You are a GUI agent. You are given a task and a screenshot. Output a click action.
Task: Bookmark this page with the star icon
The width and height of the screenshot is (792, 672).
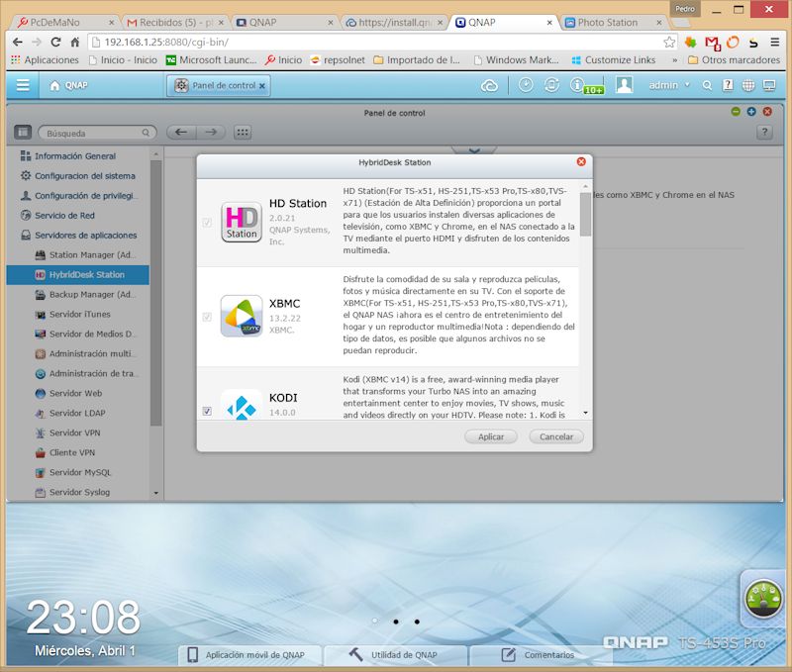pyautogui.click(x=669, y=43)
